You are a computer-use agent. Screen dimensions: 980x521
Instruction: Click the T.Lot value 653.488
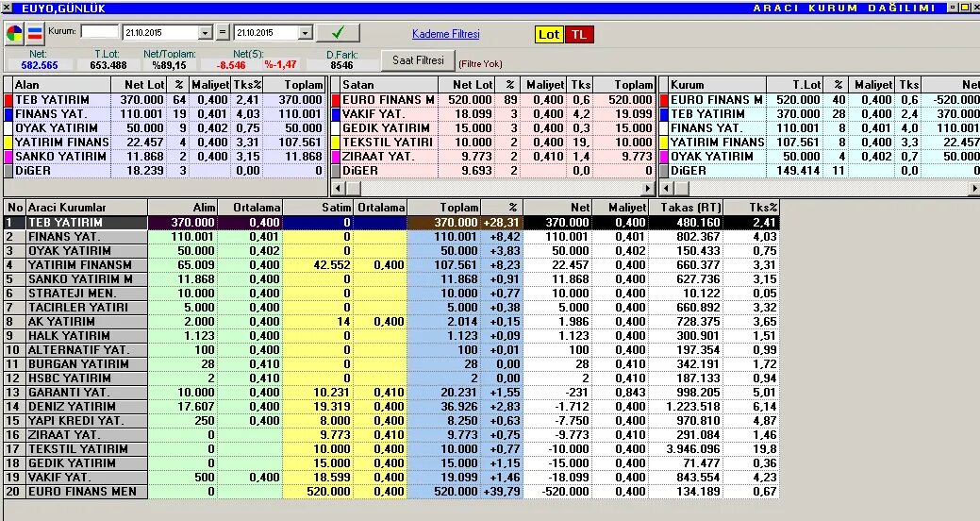point(108,65)
